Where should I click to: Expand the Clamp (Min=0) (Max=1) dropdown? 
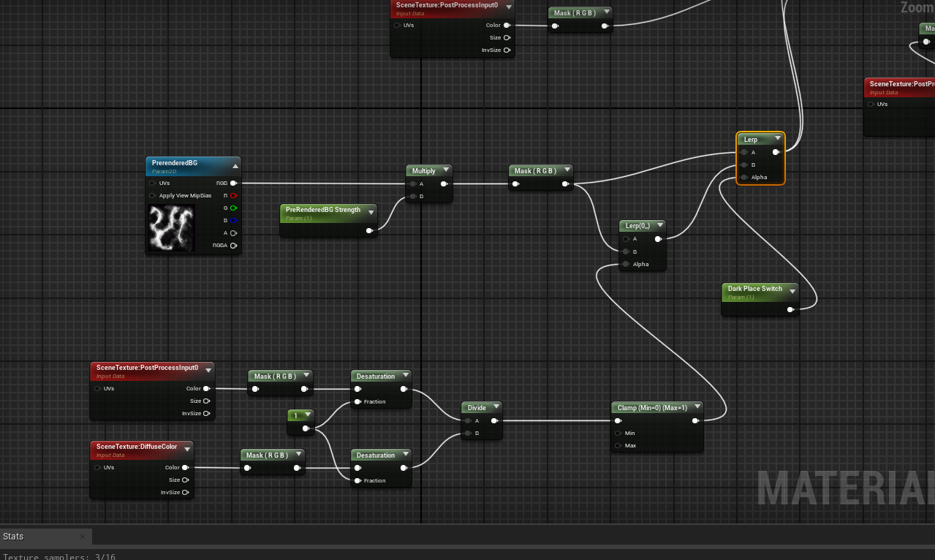click(697, 406)
